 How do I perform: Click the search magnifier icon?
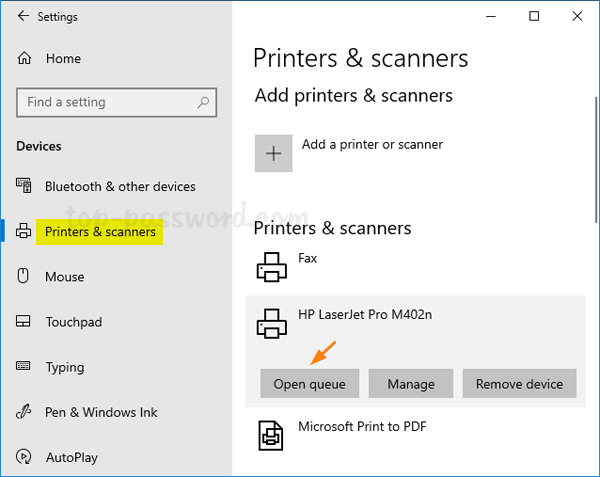click(x=203, y=102)
